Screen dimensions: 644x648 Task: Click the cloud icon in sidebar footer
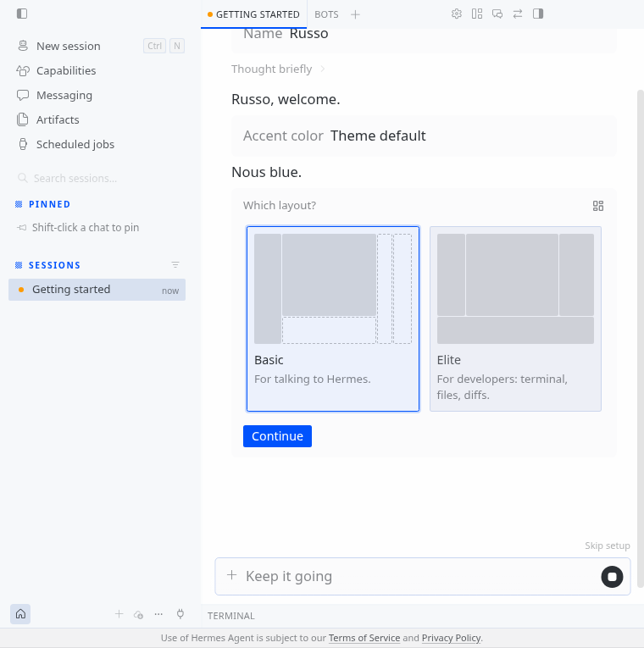point(138,614)
